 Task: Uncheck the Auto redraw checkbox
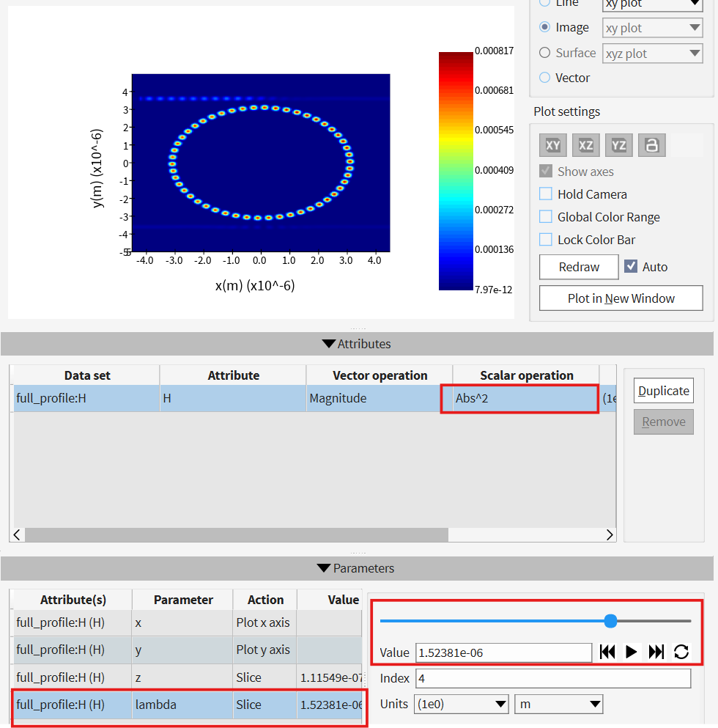(630, 266)
